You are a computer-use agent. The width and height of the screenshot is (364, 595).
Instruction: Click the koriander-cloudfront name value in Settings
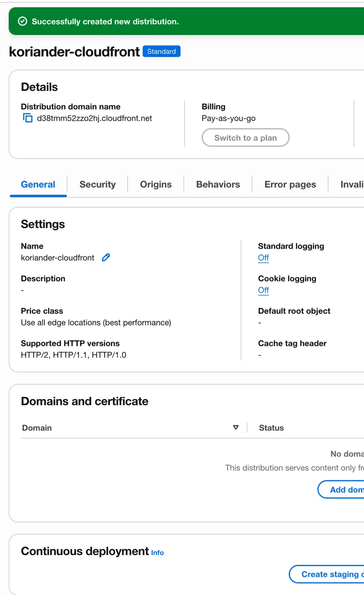click(x=58, y=258)
